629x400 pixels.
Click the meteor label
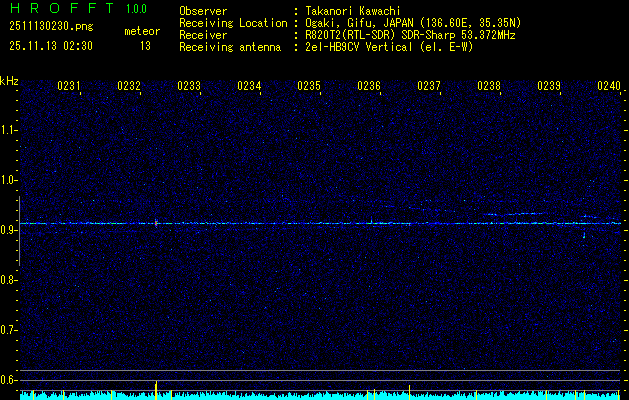coord(142,31)
